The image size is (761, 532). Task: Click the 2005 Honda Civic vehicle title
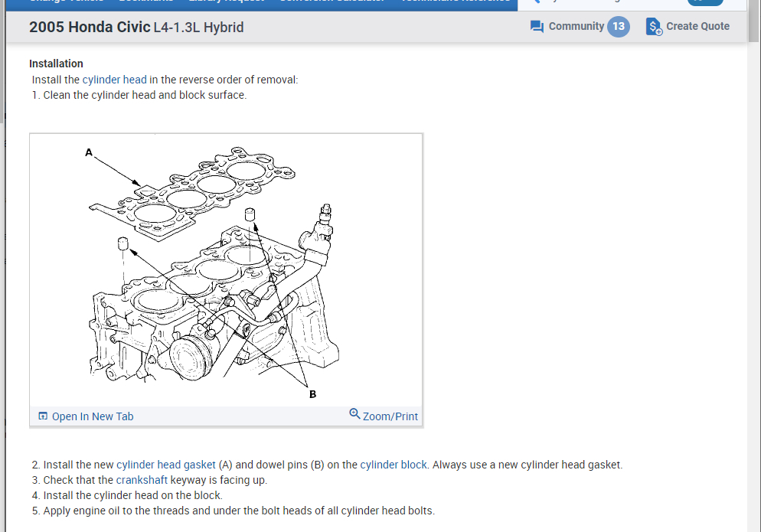90,28
